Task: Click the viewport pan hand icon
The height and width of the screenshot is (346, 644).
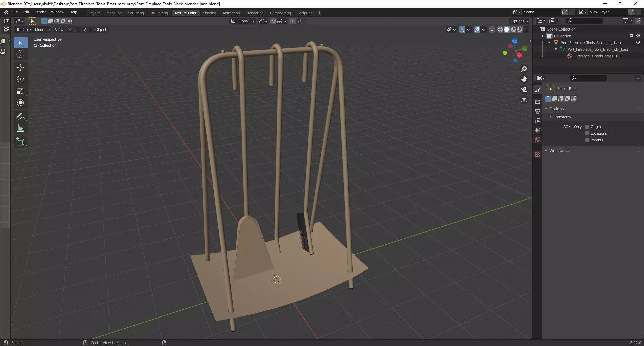Action: (524, 79)
